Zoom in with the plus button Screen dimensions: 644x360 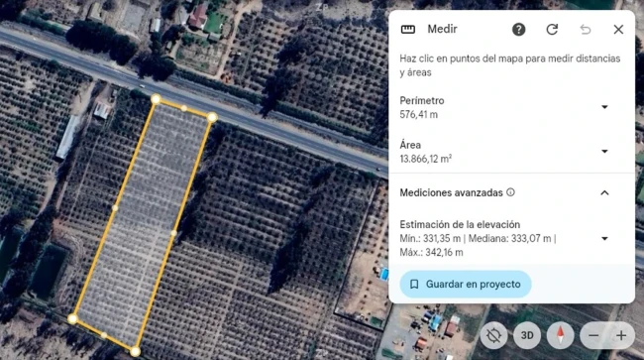coord(621,336)
